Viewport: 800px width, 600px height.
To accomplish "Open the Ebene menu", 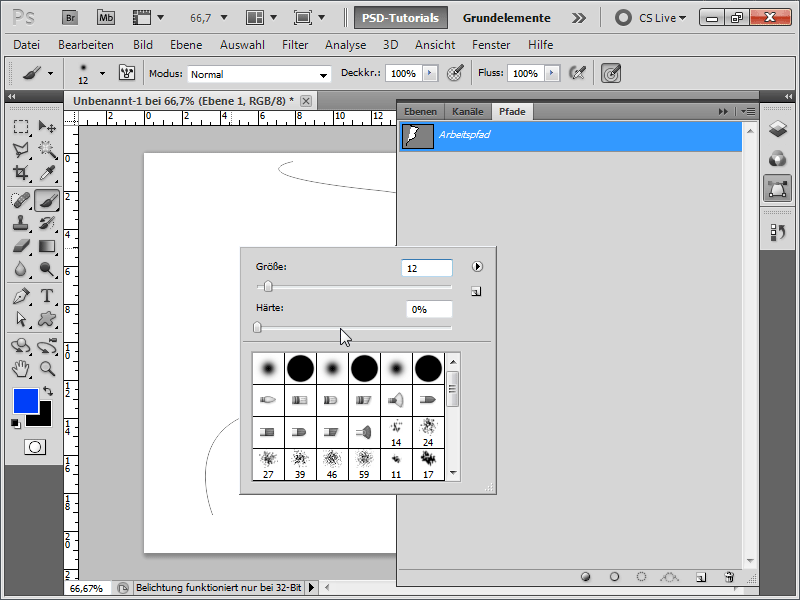I will tap(186, 45).
